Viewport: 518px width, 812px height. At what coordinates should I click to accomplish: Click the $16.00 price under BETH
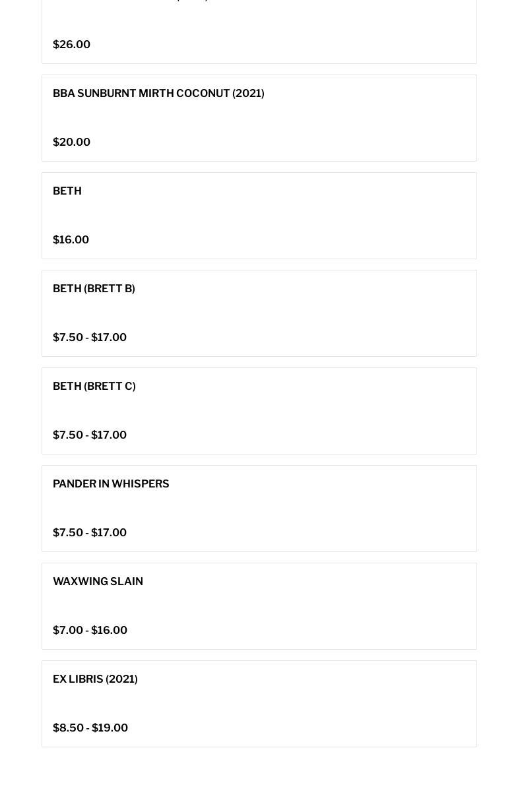[71, 240]
